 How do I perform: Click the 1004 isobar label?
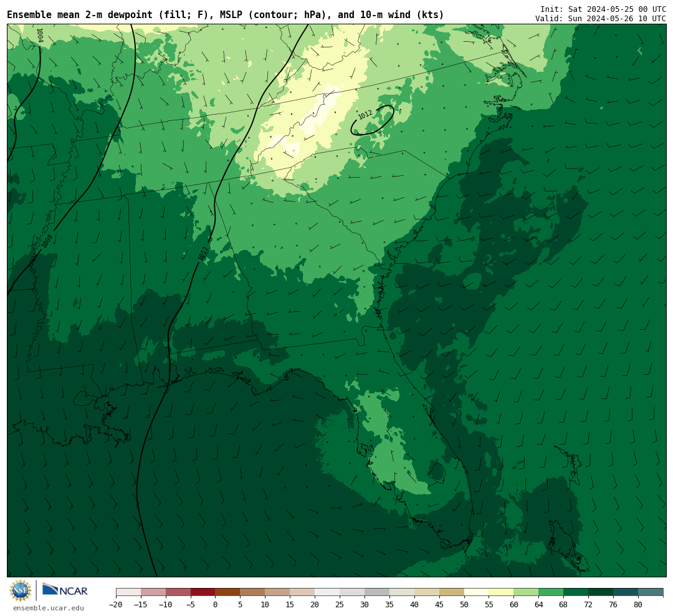[40, 35]
